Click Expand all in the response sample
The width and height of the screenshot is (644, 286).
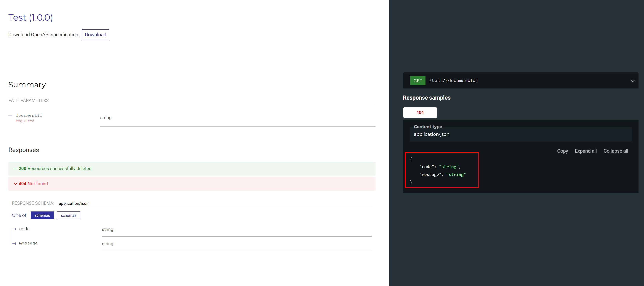[x=585, y=151]
